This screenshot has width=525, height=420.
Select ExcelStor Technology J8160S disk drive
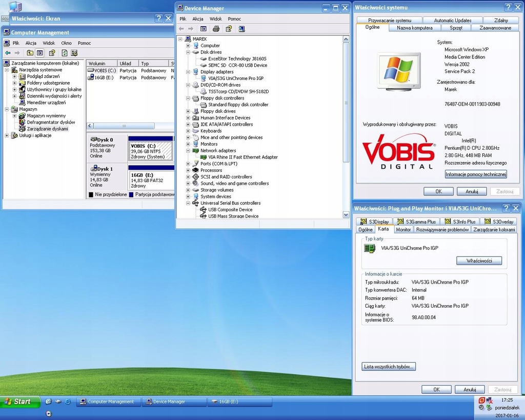pos(237,58)
